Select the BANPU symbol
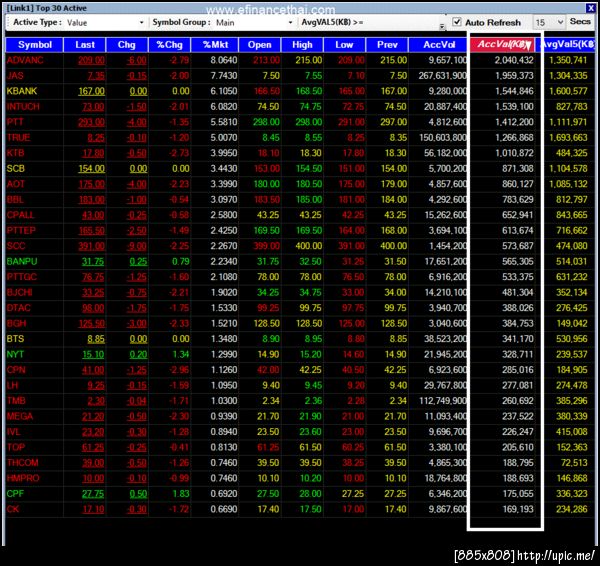 coord(22,261)
